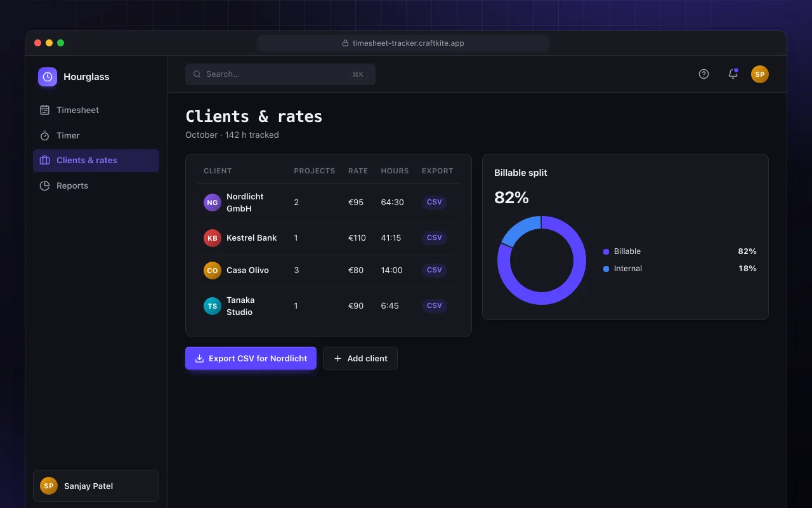The height and width of the screenshot is (508, 812).
Task: Export CSV for Nordlicht GmbH row
Action: (x=435, y=203)
